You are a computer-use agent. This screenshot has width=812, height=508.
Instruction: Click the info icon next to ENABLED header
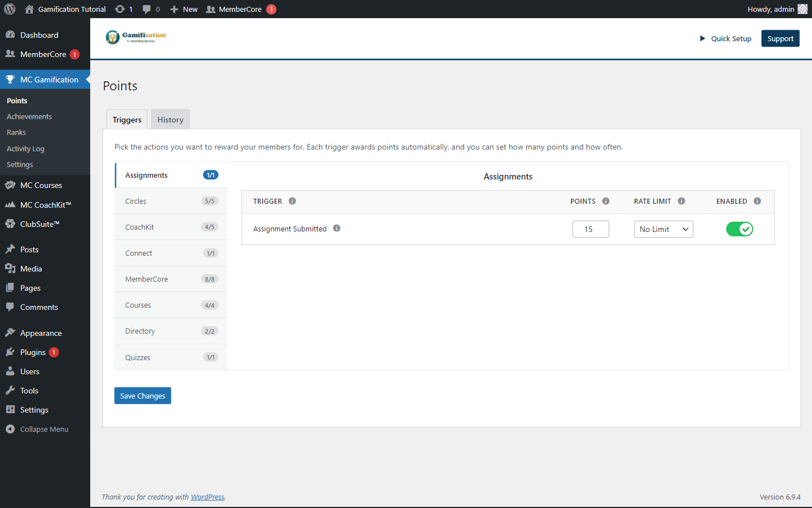757,201
